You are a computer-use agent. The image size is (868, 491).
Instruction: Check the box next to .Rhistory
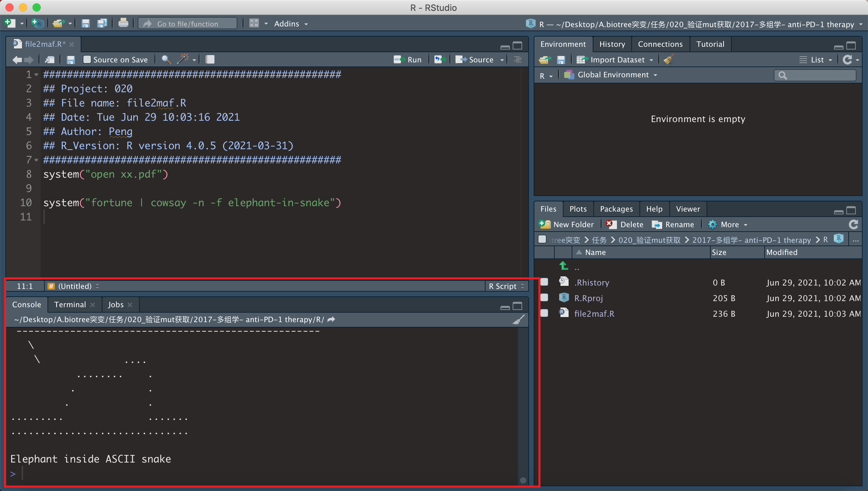point(544,282)
